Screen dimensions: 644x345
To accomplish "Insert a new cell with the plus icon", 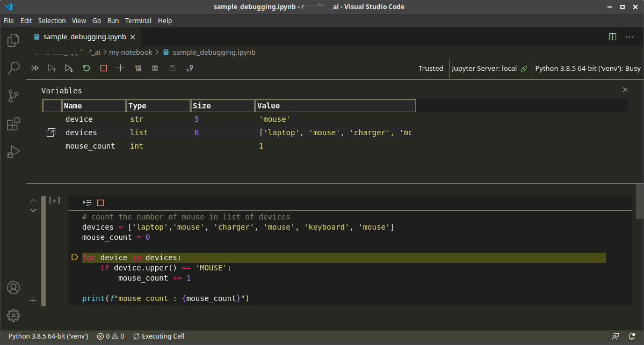I will coord(120,68).
